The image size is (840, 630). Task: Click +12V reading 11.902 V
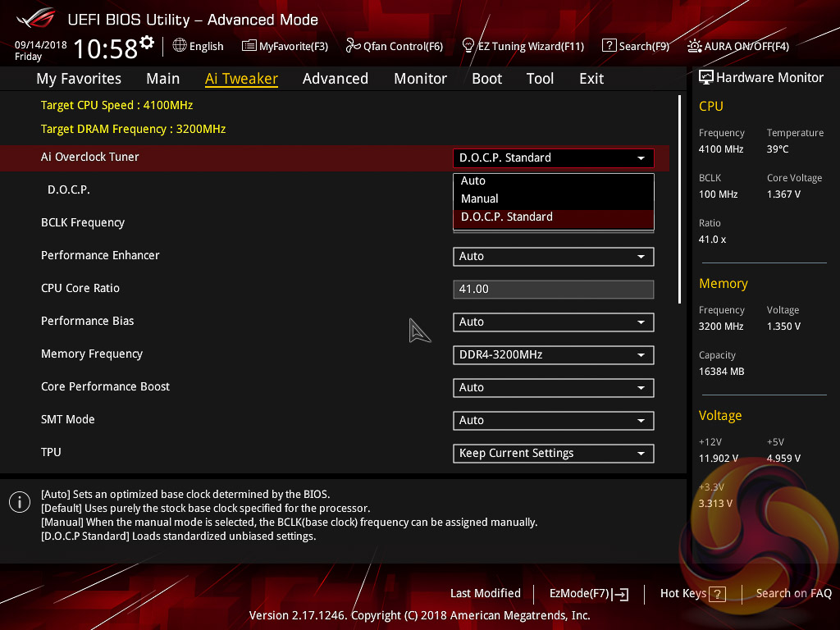(x=719, y=459)
